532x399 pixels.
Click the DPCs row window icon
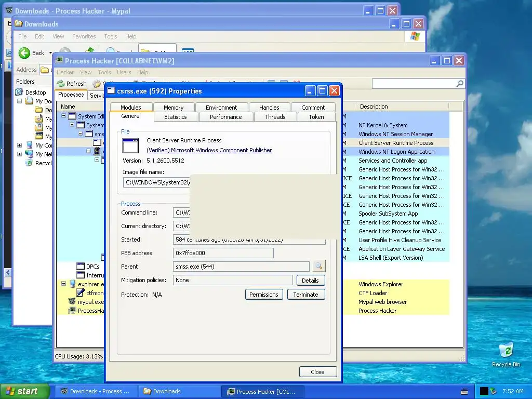[81, 267]
